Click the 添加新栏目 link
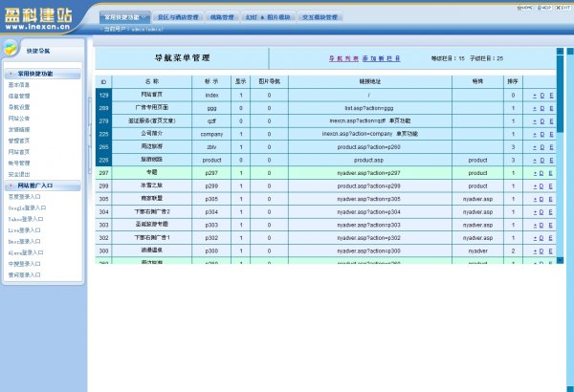Viewport: 574px width, 392px height. [x=381, y=58]
